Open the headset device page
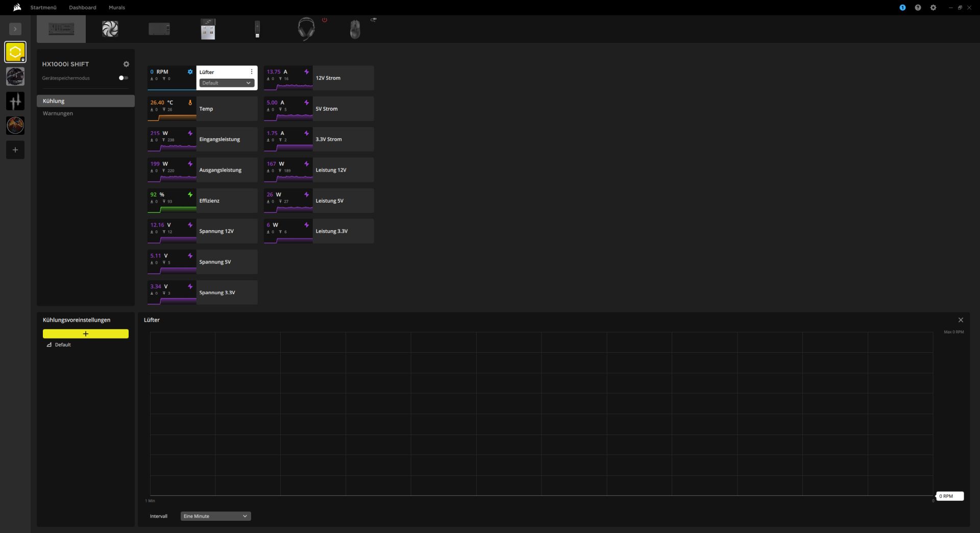Screen dimensions: 980x533 coord(306,29)
